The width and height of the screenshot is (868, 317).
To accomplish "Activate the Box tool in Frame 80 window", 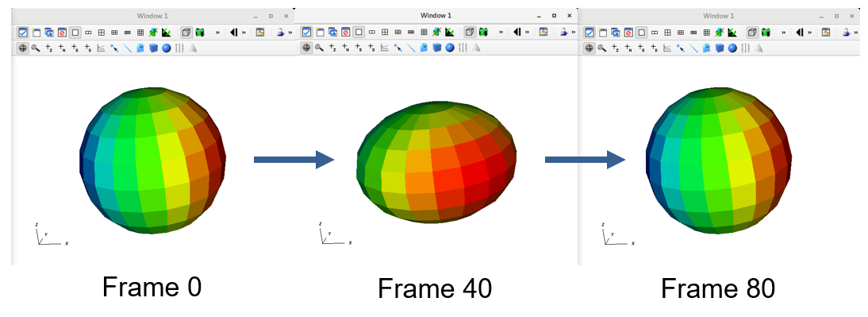I will coord(720,48).
